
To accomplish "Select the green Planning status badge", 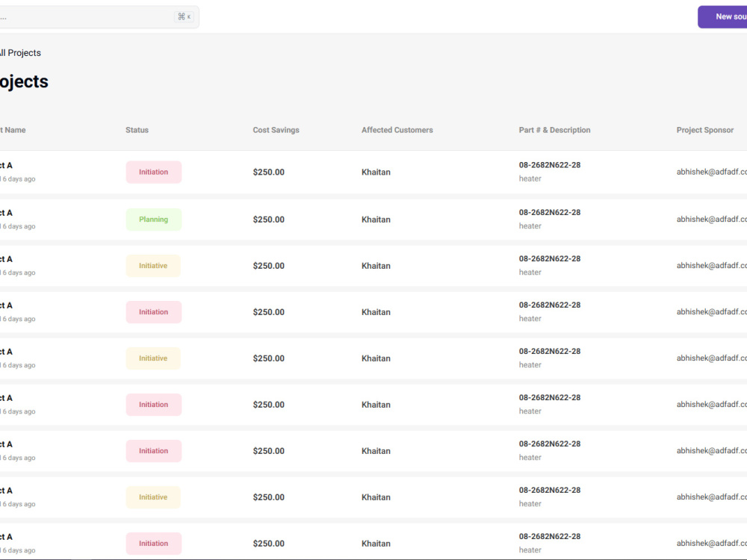I will [x=153, y=220].
